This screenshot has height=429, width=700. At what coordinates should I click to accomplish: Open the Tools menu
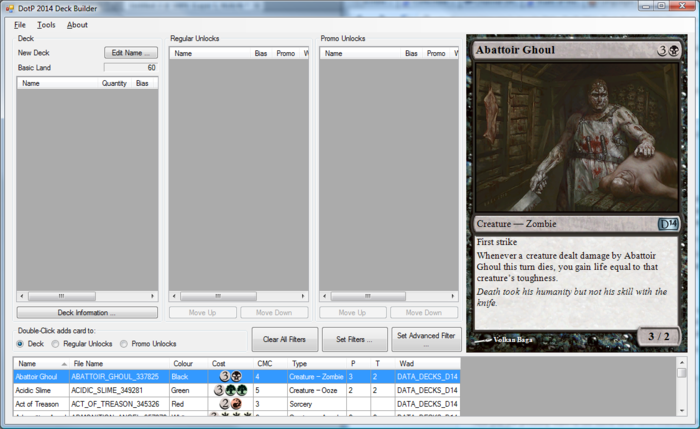46,25
